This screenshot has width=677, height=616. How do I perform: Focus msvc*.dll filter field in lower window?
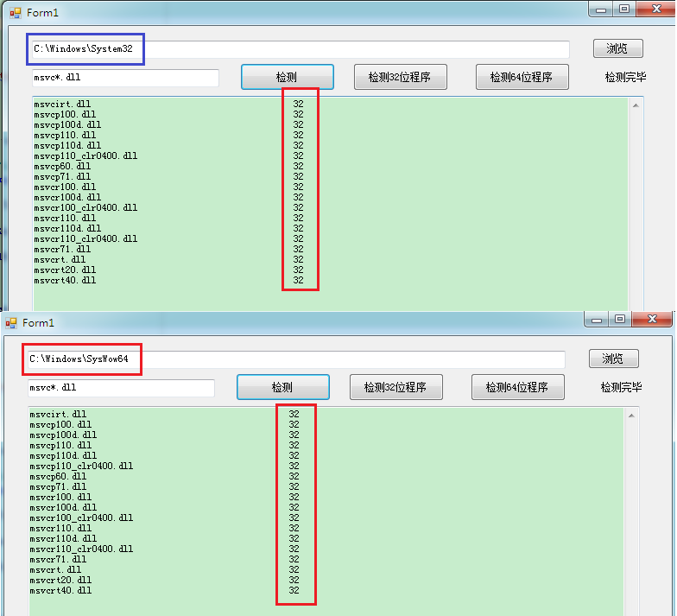[x=121, y=388]
